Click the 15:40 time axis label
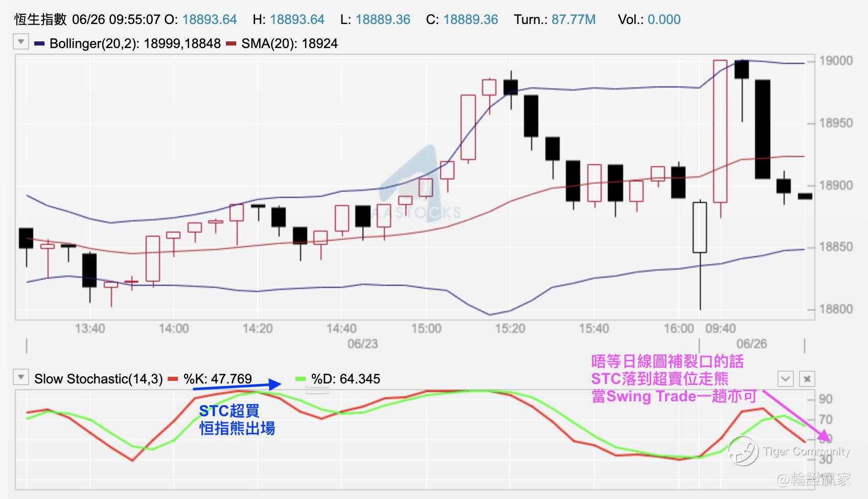868x499 pixels. [x=594, y=328]
